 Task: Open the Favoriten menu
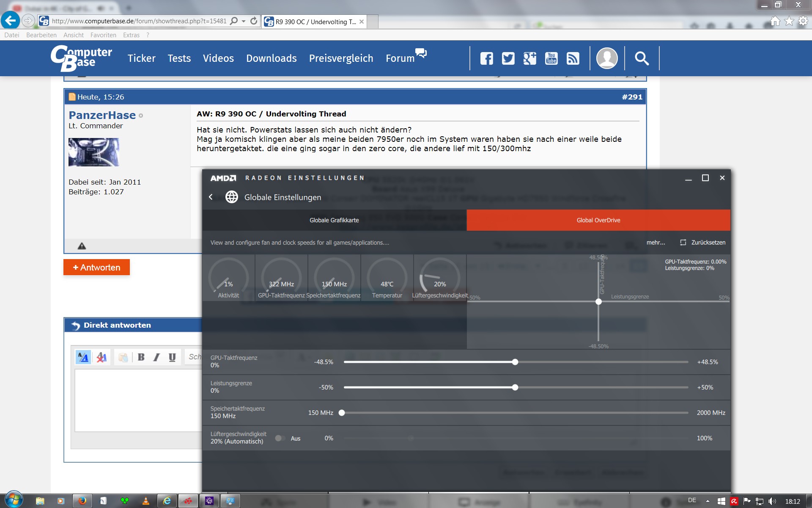(103, 35)
